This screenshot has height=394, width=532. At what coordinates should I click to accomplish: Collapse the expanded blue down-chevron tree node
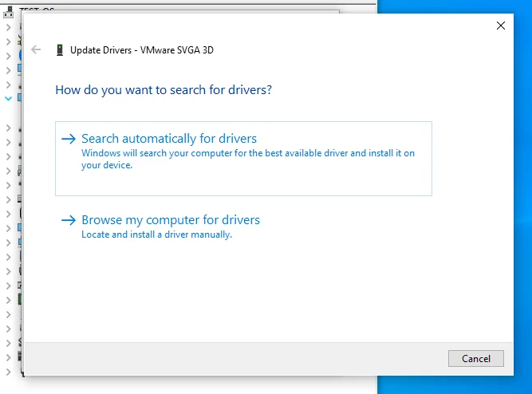click(x=8, y=98)
